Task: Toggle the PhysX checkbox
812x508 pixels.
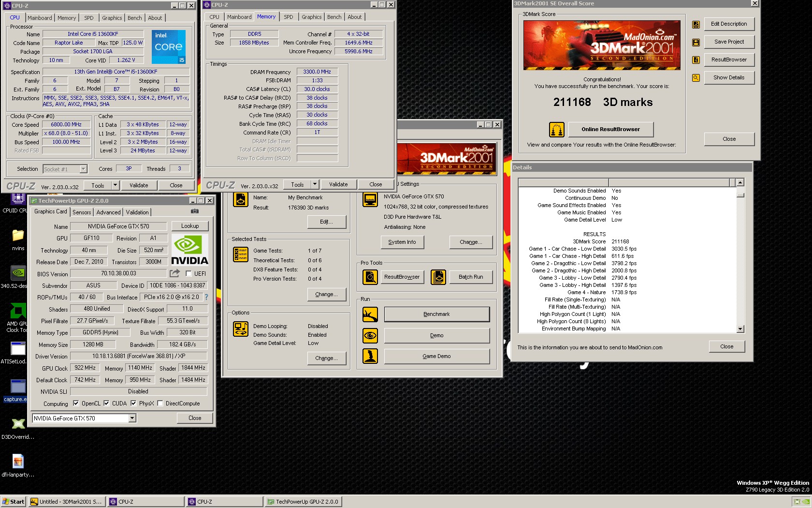Action: [x=133, y=403]
